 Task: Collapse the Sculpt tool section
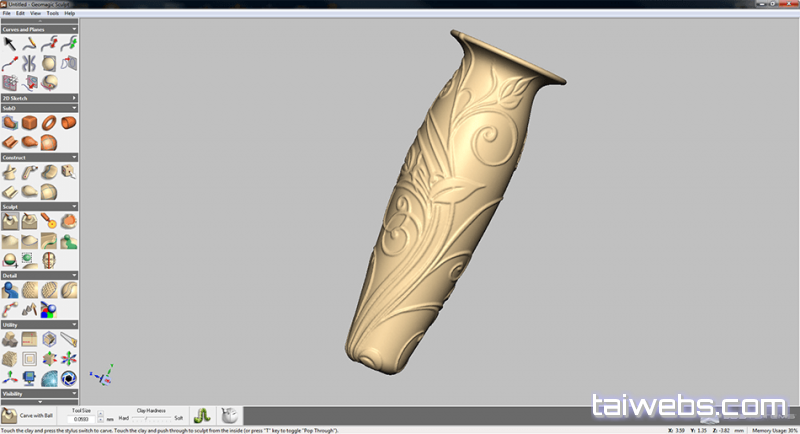pyautogui.click(x=74, y=206)
